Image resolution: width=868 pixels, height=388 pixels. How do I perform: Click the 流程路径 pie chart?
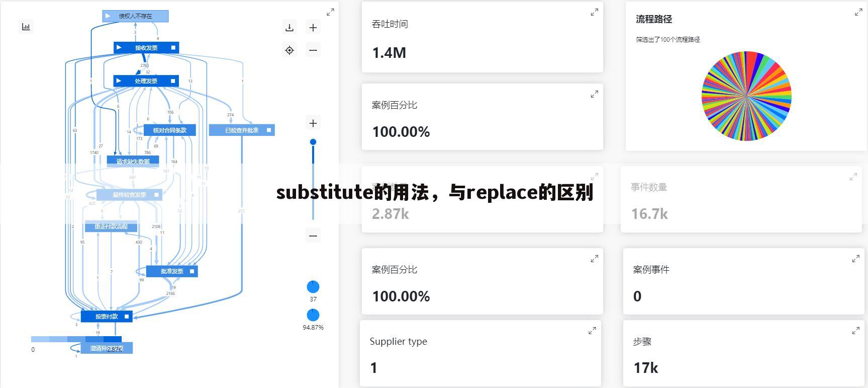pyautogui.click(x=746, y=96)
